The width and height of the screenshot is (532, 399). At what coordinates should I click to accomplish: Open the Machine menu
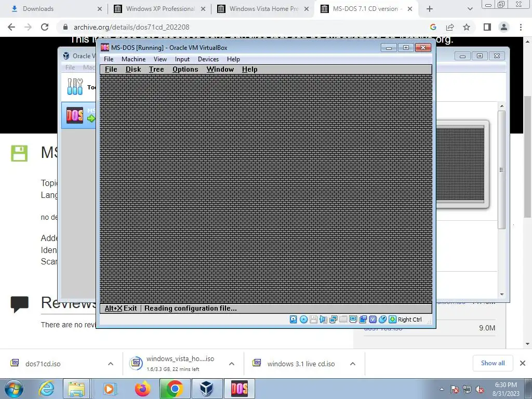click(134, 59)
